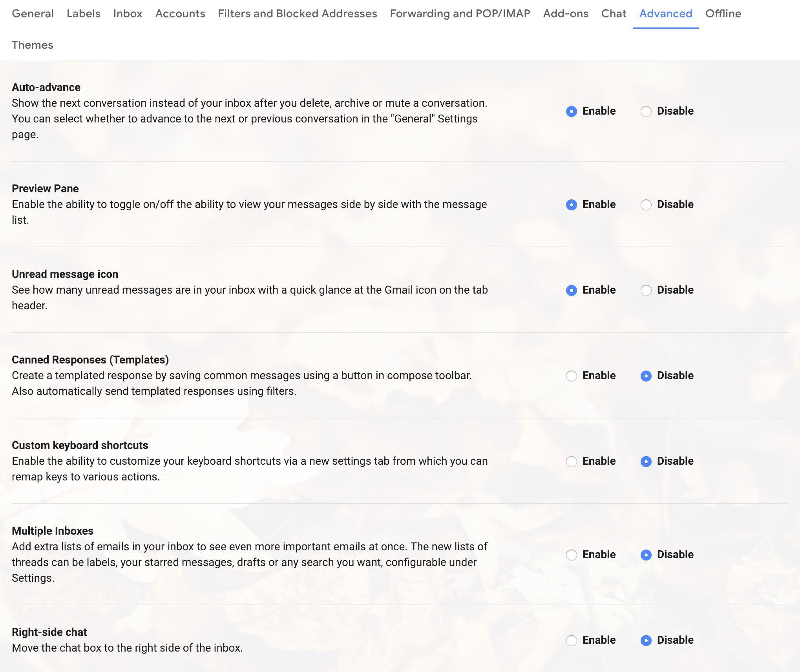
Task: Open Filters and Blocked Addresses tab
Action: click(x=297, y=14)
